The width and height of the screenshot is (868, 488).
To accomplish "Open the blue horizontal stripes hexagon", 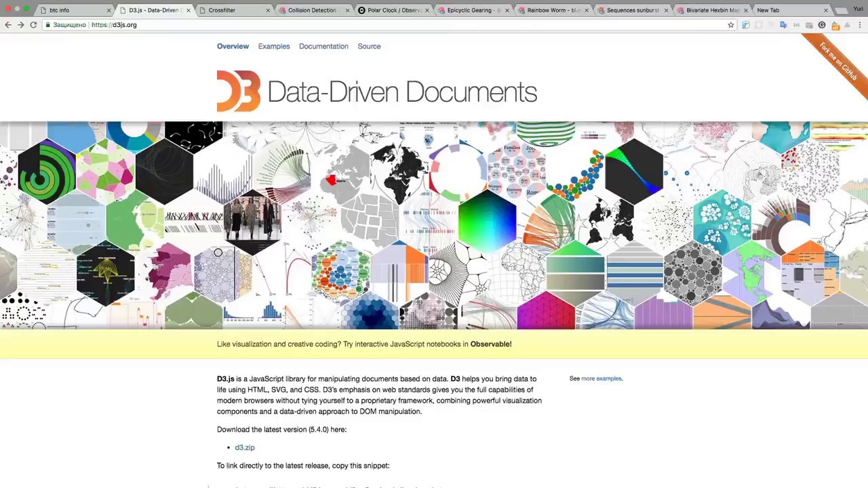I will 634,273.
